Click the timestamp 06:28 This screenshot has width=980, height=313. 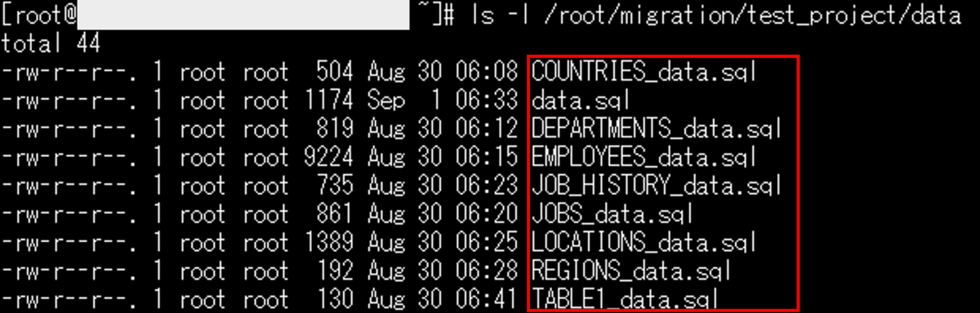(487, 271)
